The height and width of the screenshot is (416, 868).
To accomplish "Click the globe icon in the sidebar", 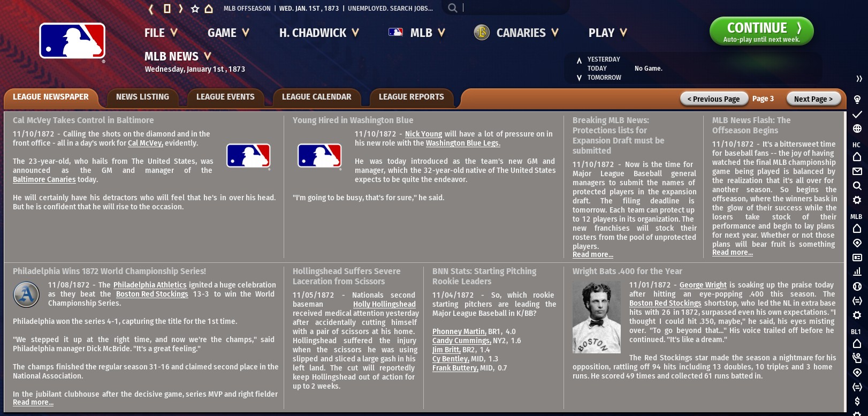I will (857, 128).
